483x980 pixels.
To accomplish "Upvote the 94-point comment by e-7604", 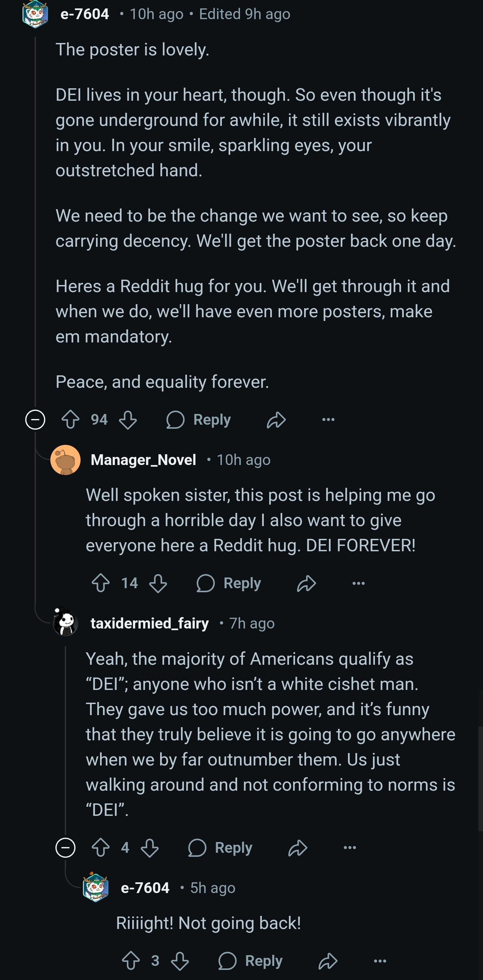I will pos(70,420).
